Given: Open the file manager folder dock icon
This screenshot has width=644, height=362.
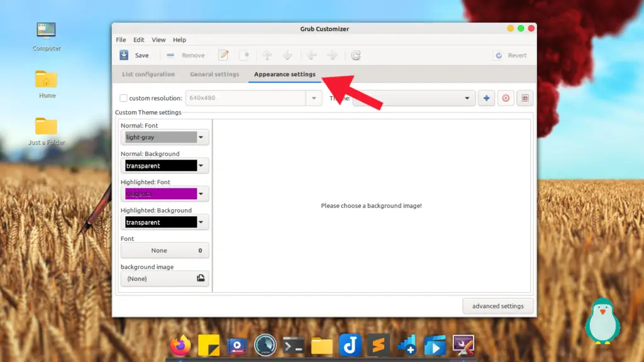Looking at the screenshot, I should (x=322, y=346).
